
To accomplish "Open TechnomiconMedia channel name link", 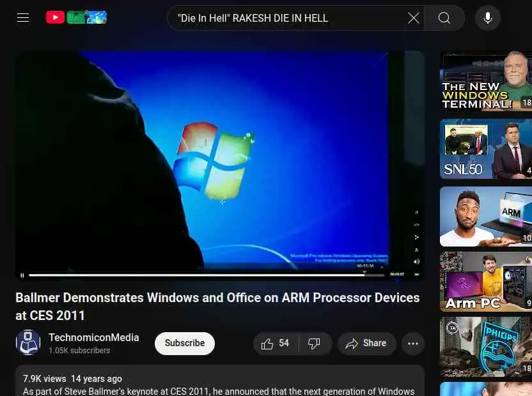I will coord(93,337).
